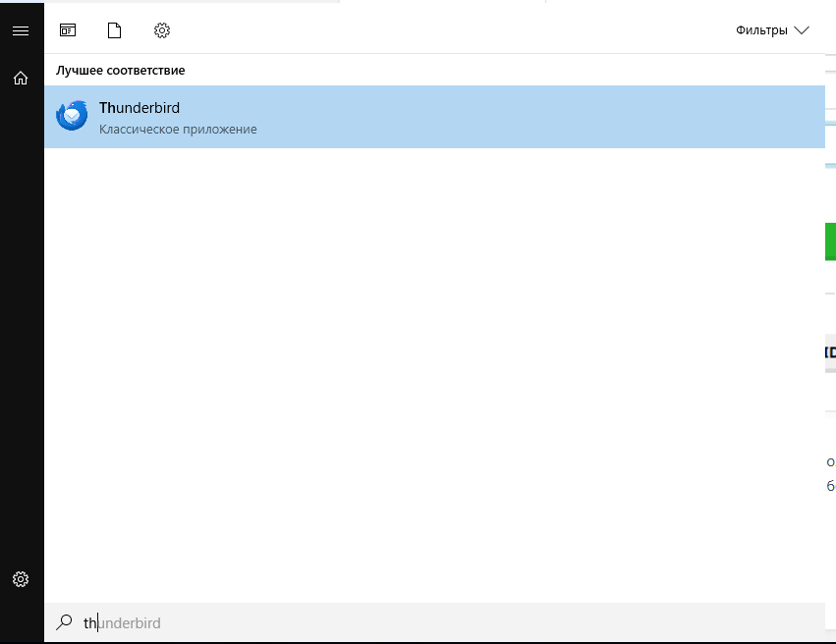Go to Home in the search sidebar
836x644 pixels.
(21, 78)
